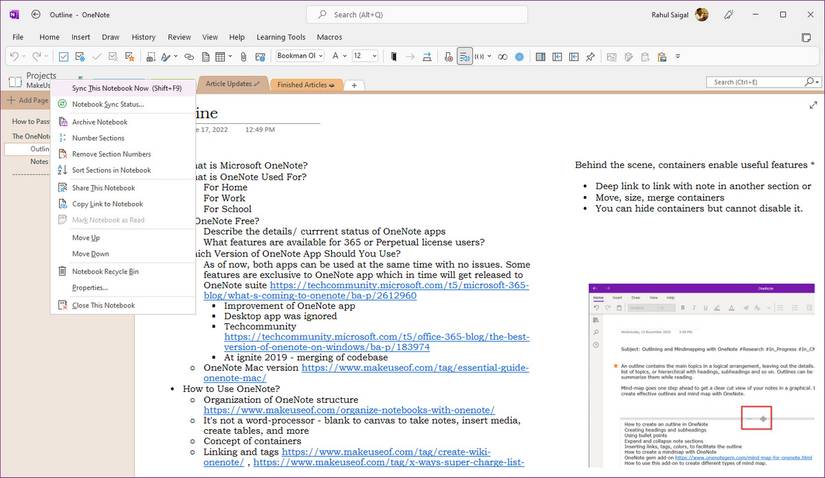Click the Outlook task flag icon

(80, 56)
